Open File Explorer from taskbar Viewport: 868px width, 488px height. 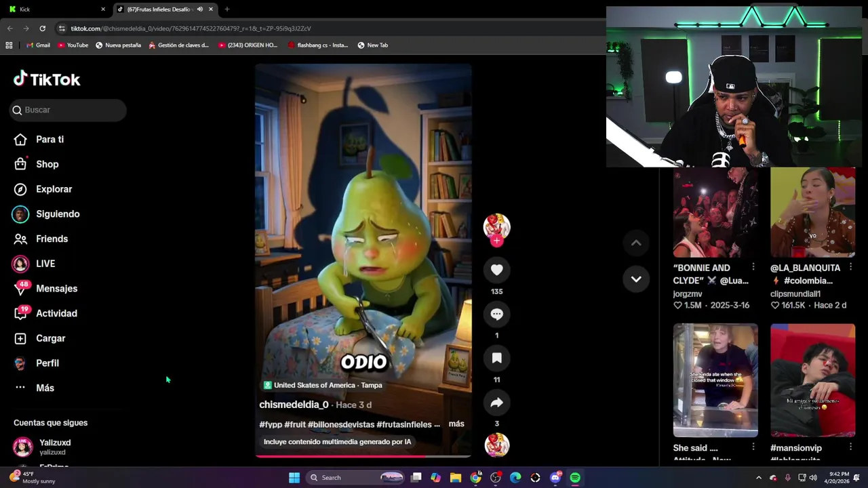coord(456,478)
